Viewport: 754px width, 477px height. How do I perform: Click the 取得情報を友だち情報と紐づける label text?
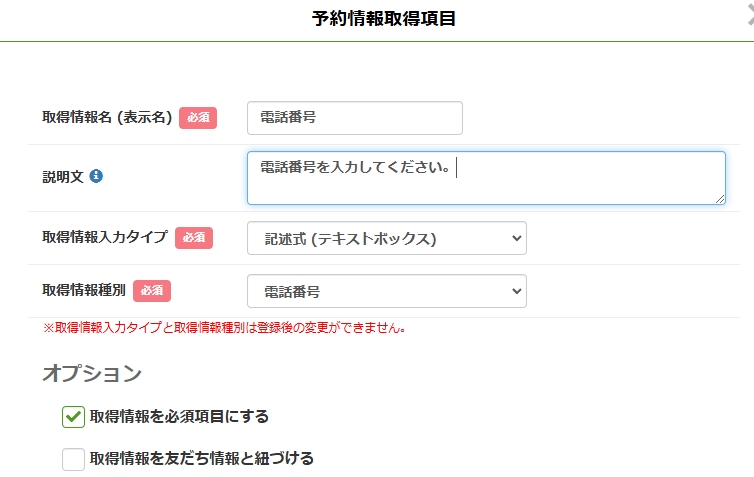coord(202,459)
